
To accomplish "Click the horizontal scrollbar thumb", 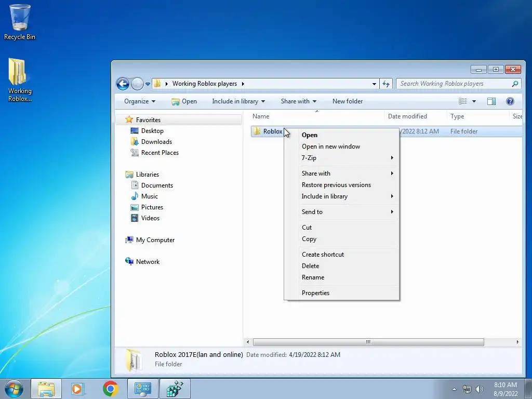I will point(368,342).
